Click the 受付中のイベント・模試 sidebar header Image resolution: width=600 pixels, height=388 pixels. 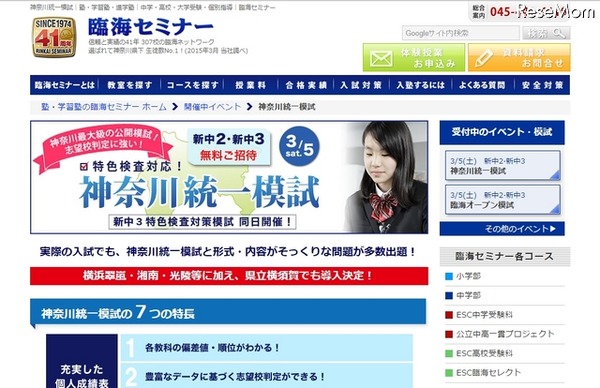[x=502, y=132]
